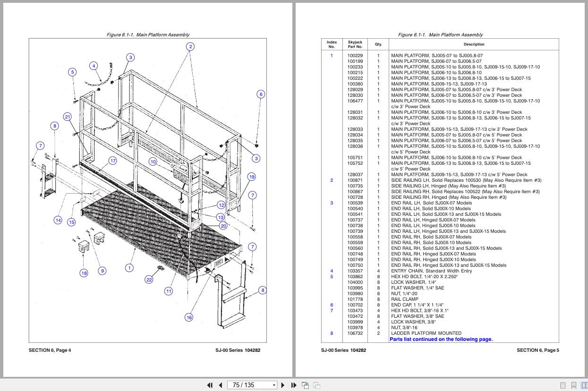588x391 pixels.
Task: Enable continuous page scrolling view
Action: [x=574, y=385]
